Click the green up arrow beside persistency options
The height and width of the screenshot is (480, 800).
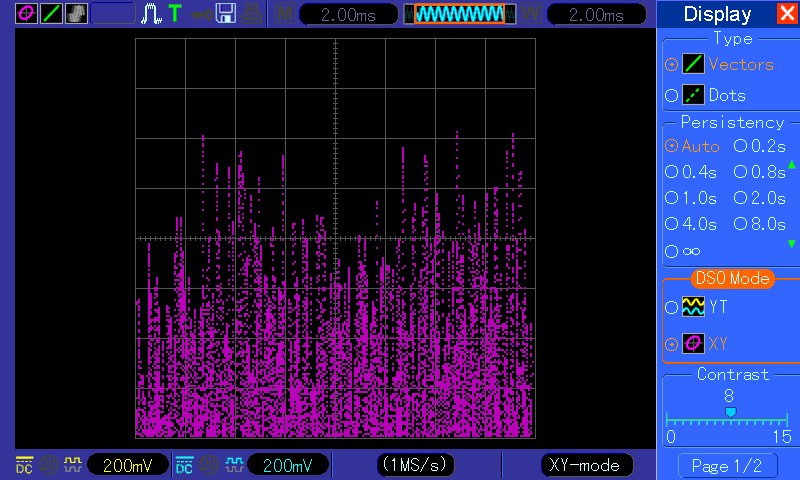[x=792, y=164]
